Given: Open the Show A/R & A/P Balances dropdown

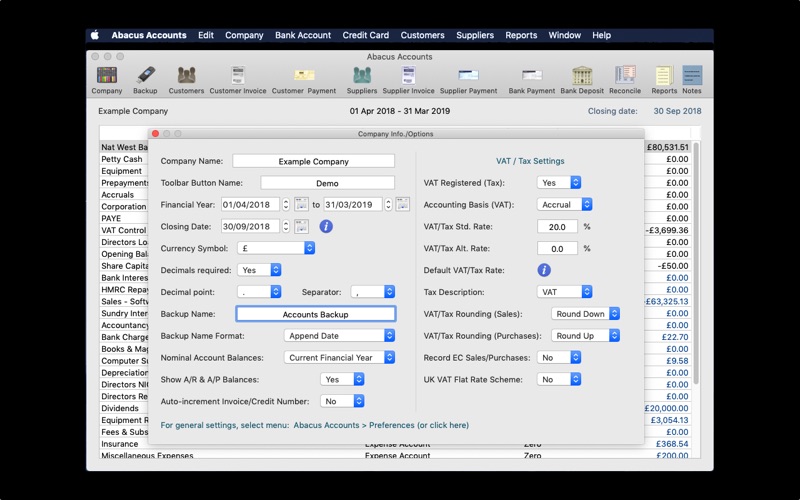Looking at the screenshot, I should click(342, 380).
